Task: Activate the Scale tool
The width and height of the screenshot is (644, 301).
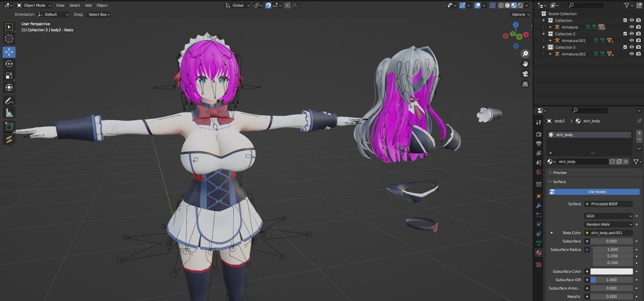Action: point(9,76)
